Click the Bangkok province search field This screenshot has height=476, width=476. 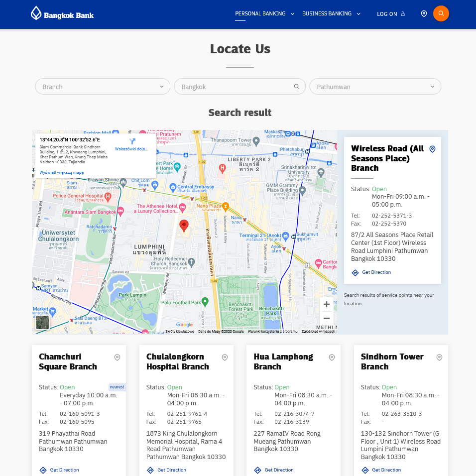[234, 87]
